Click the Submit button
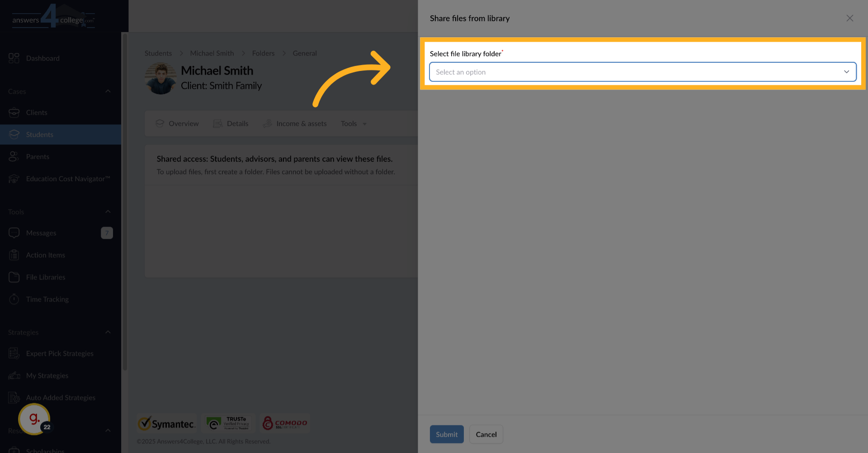Image resolution: width=868 pixels, height=453 pixels. point(447,434)
